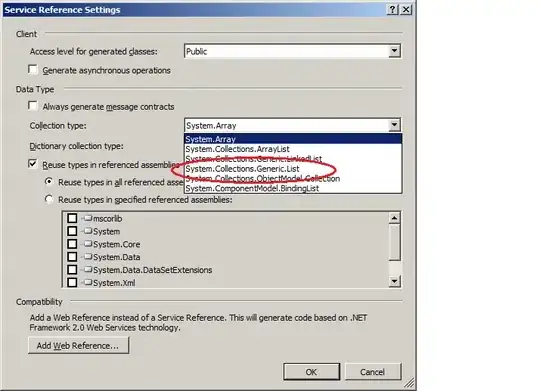Collapse the Collection type dropdown arrow
Image resolution: width=540 pixels, height=391 pixels.
click(395, 125)
